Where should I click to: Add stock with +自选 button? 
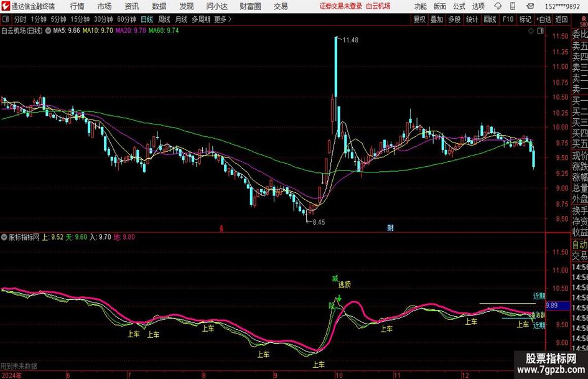[x=544, y=19]
